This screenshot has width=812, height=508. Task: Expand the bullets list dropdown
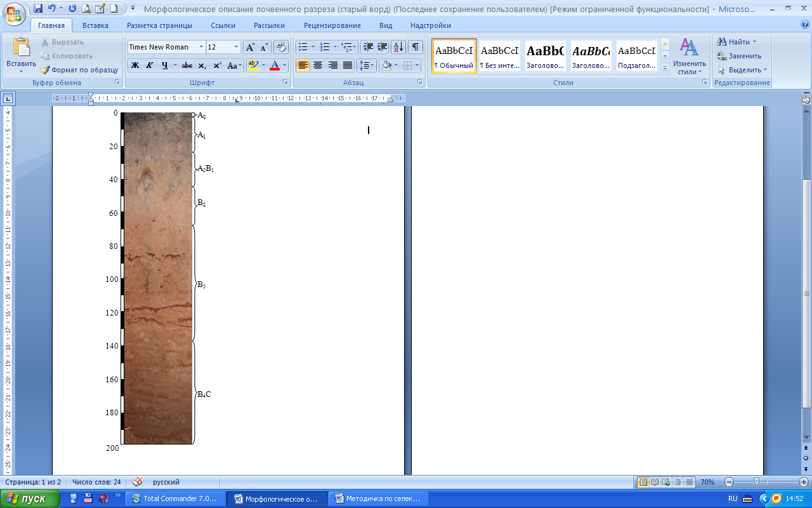313,47
